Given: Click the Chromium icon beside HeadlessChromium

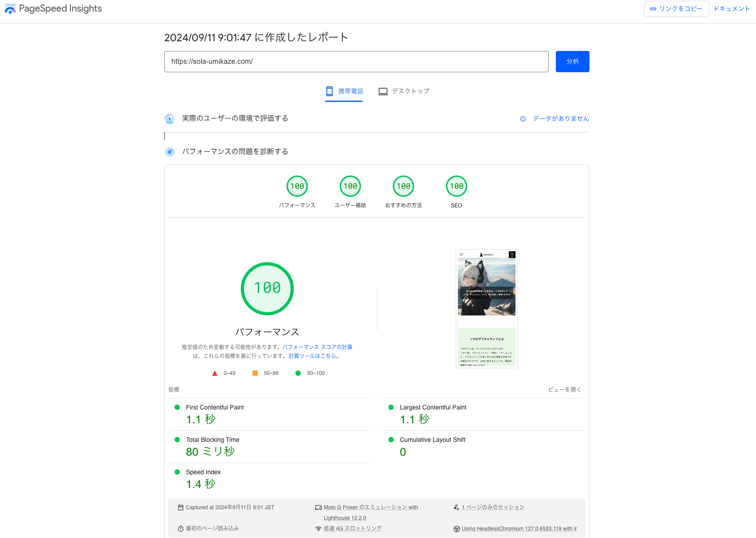Looking at the screenshot, I should [457, 529].
